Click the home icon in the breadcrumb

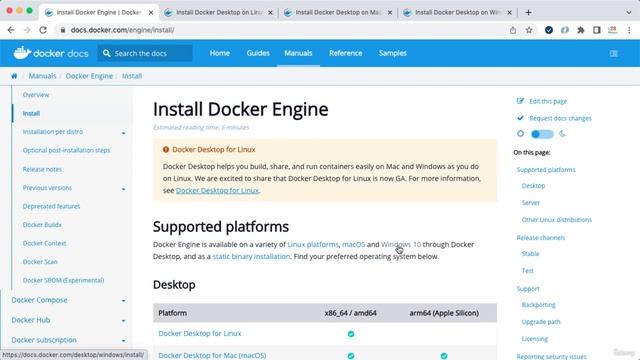coord(14,76)
